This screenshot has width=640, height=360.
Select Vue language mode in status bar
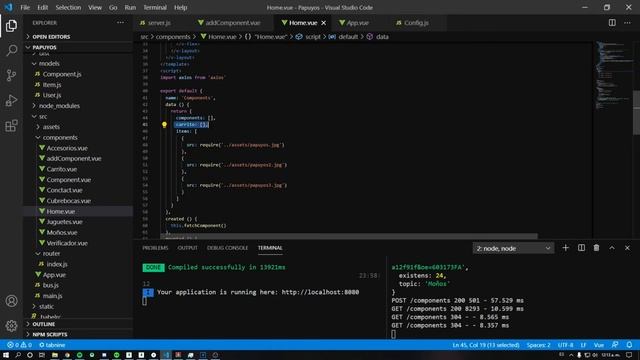(598, 345)
